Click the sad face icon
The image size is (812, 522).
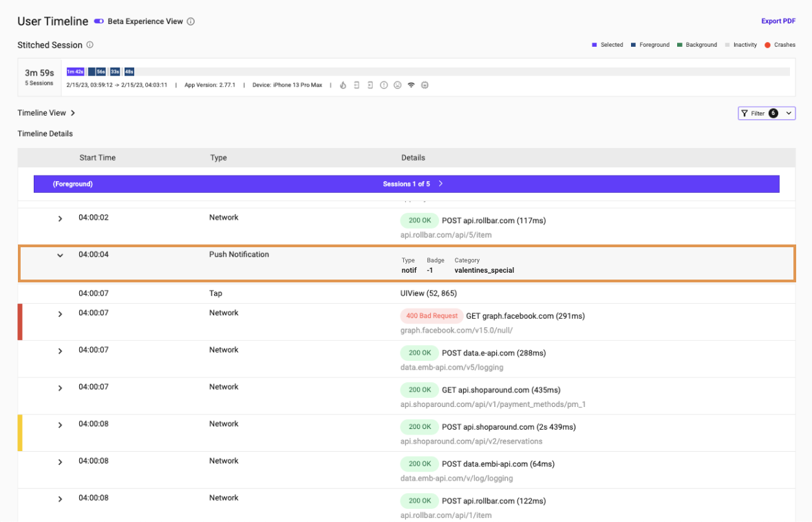click(397, 85)
